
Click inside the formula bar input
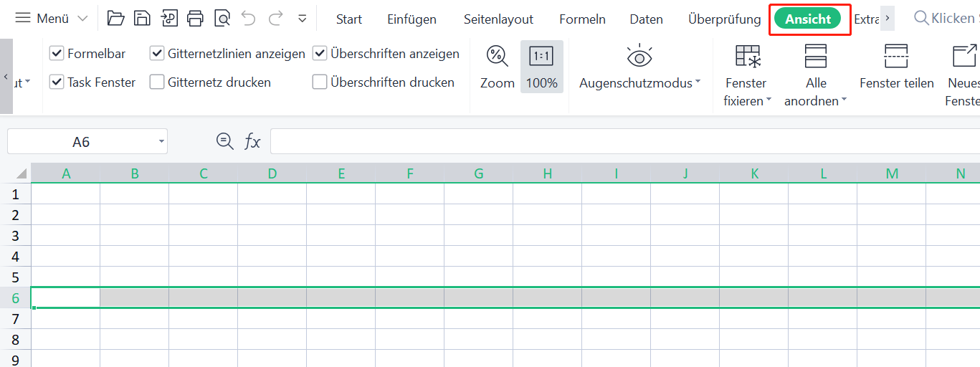(x=617, y=142)
